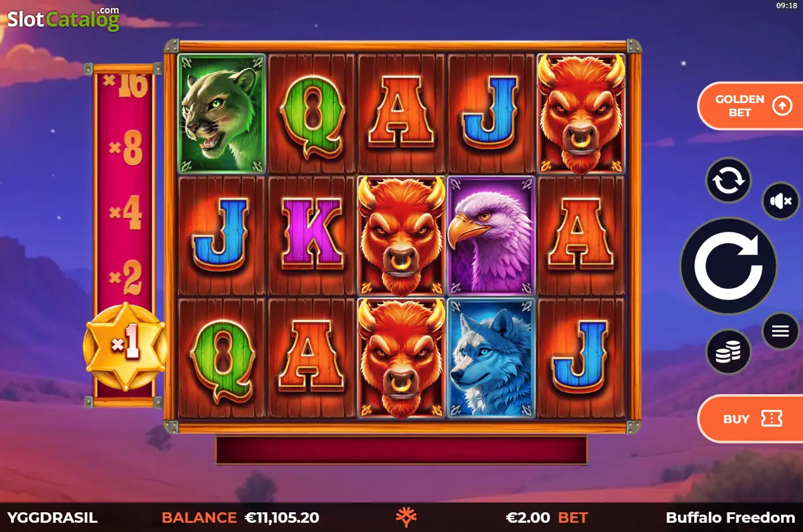Click the Buy bonus button
803x532 pixels.
click(x=751, y=419)
